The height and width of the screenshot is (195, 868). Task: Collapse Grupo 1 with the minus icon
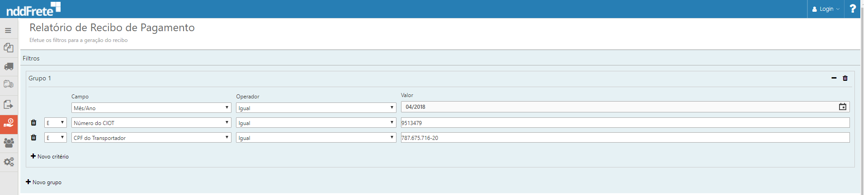834,78
